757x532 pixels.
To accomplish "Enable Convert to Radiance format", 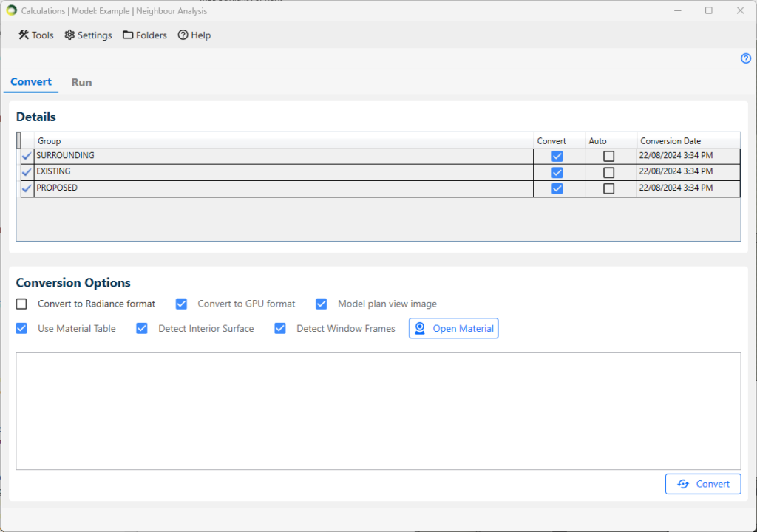I will [21, 304].
